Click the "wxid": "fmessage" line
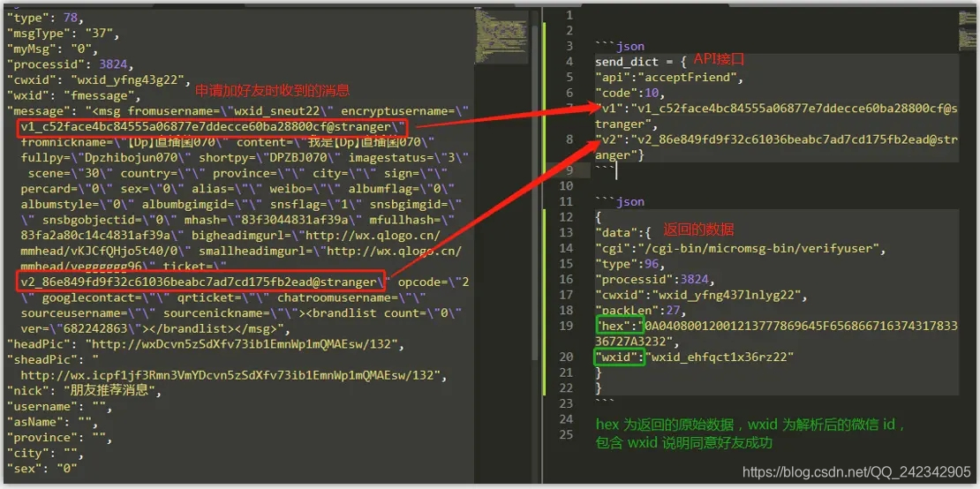The width and height of the screenshot is (980, 489). (x=73, y=95)
